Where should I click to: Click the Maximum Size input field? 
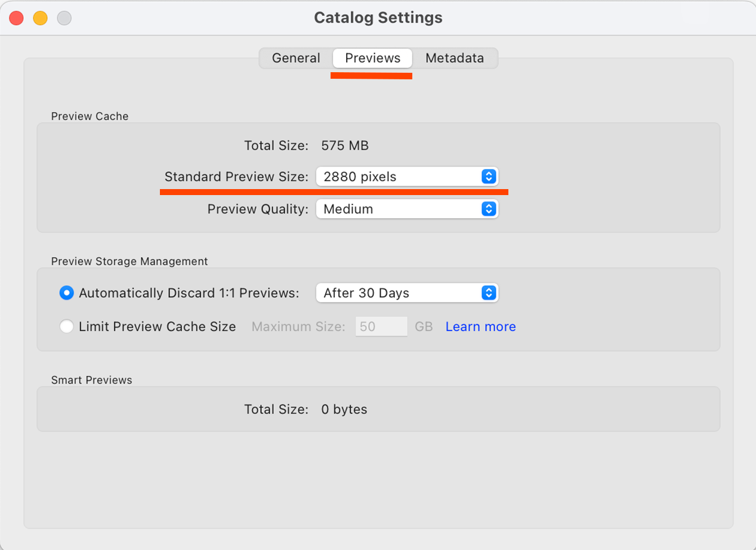(x=381, y=326)
